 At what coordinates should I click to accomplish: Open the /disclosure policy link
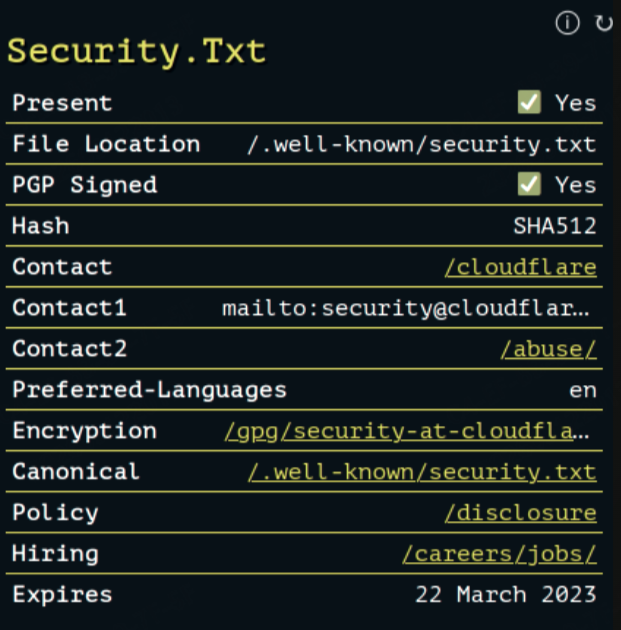coord(521,513)
